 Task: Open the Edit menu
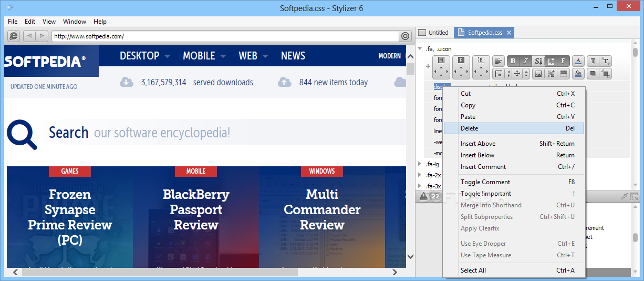30,22
